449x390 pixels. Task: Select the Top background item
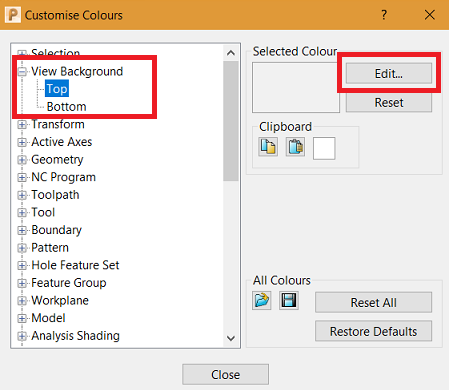coord(57,89)
